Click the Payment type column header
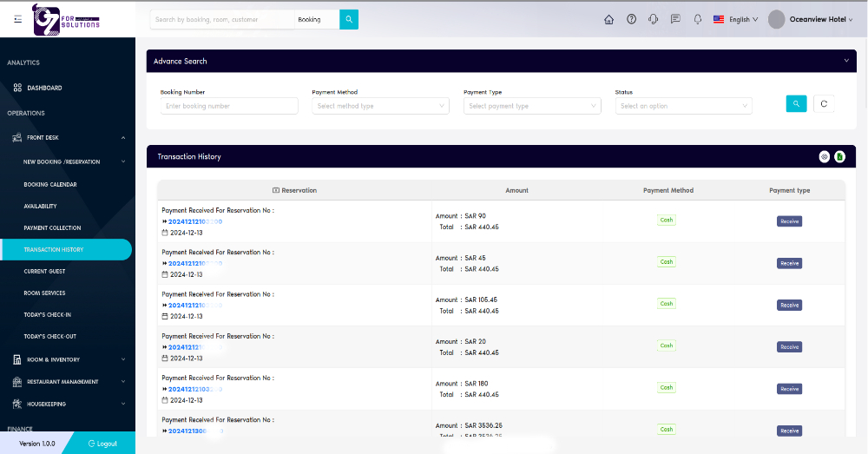The height and width of the screenshot is (454, 868). coord(789,190)
